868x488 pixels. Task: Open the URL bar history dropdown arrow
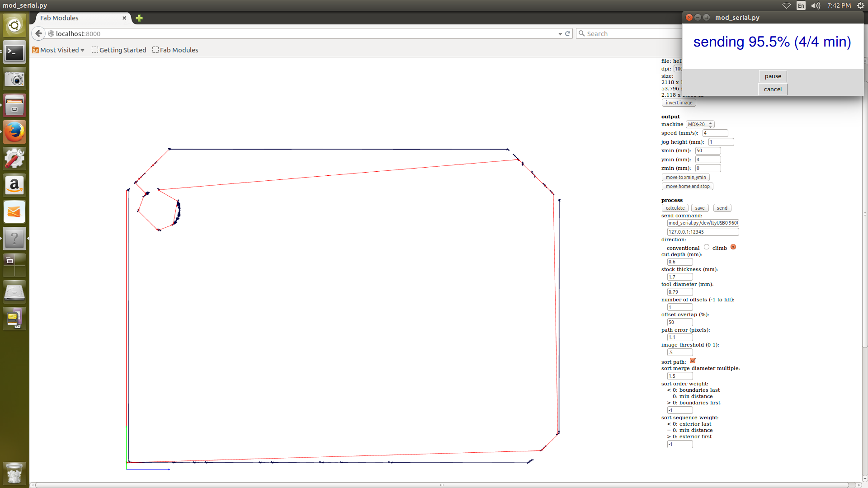coord(560,34)
